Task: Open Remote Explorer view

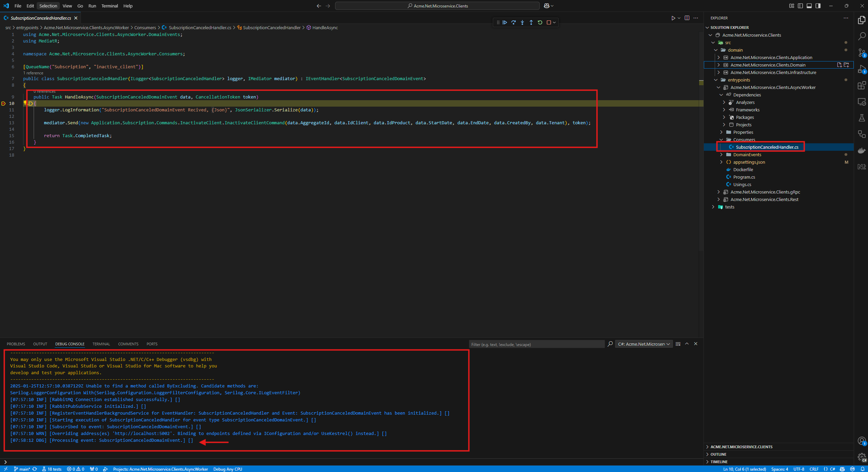Action: tap(862, 102)
